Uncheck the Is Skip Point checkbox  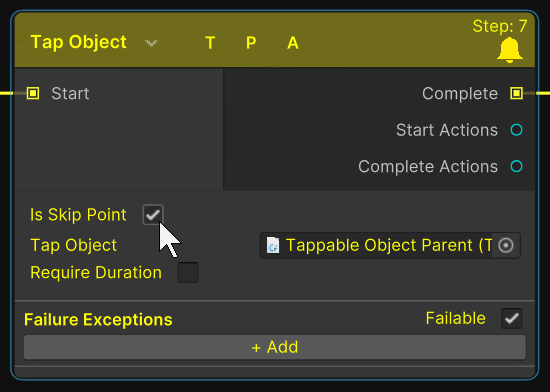(153, 215)
